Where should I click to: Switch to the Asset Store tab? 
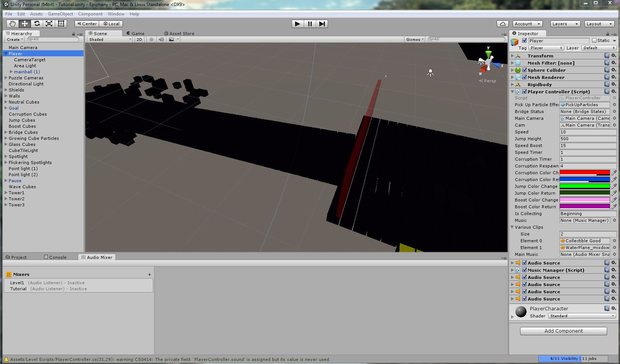click(179, 33)
